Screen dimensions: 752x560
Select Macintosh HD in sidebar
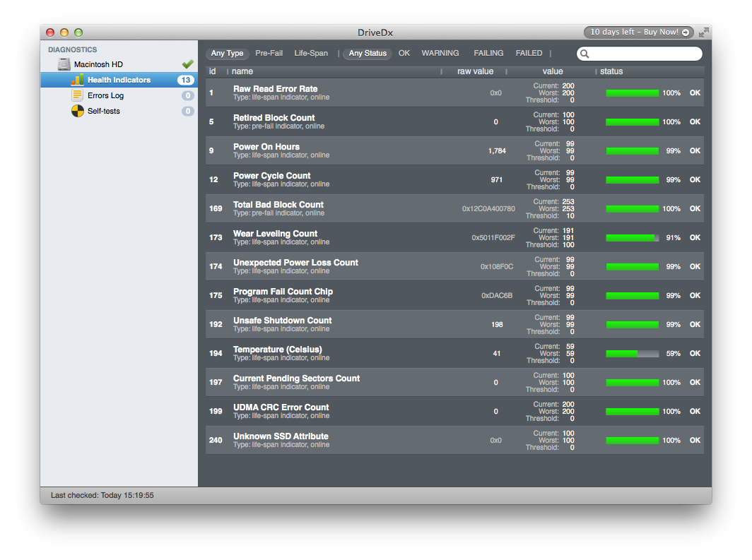pos(119,64)
